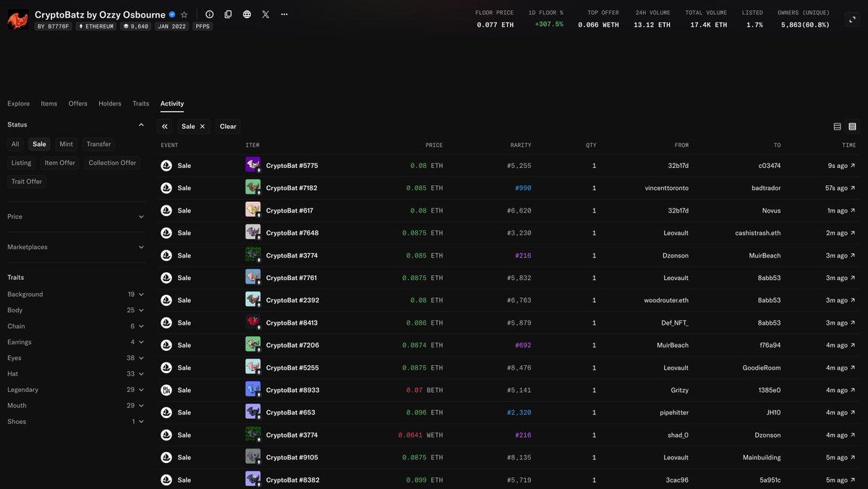Open the B7776F creator link
Image resolution: width=868 pixels, height=489 pixels.
54,26
